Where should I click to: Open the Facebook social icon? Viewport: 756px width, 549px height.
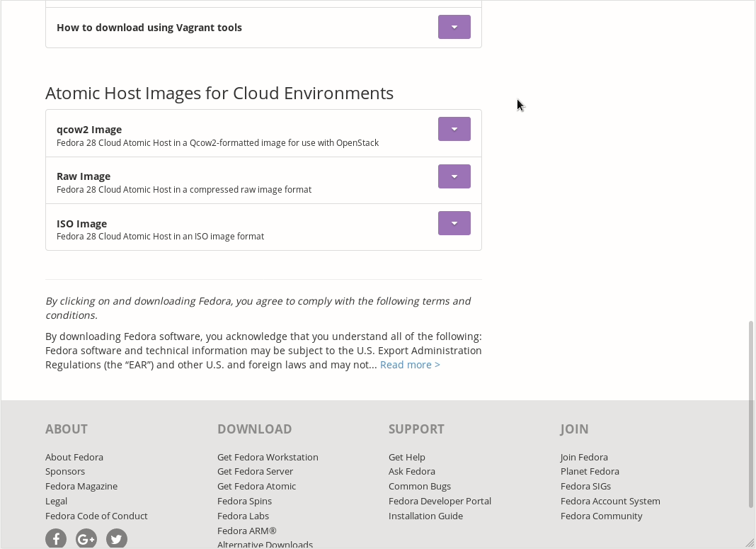(56, 538)
